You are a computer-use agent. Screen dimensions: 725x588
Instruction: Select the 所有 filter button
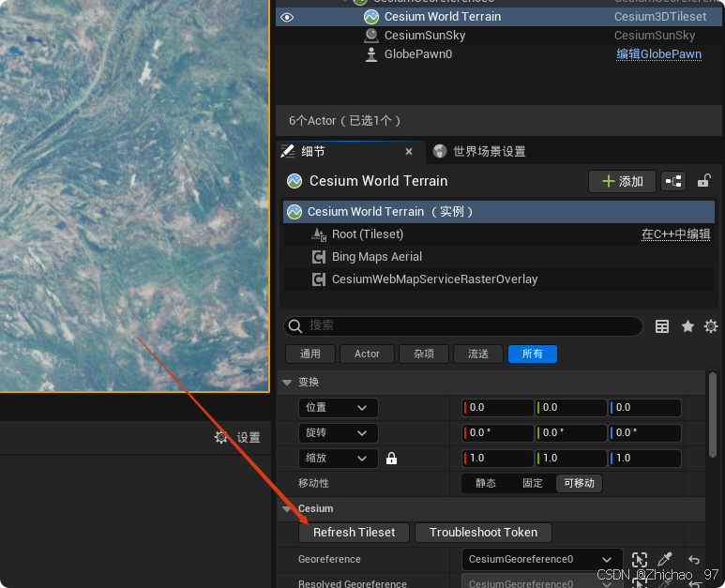[x=533, y=354]
